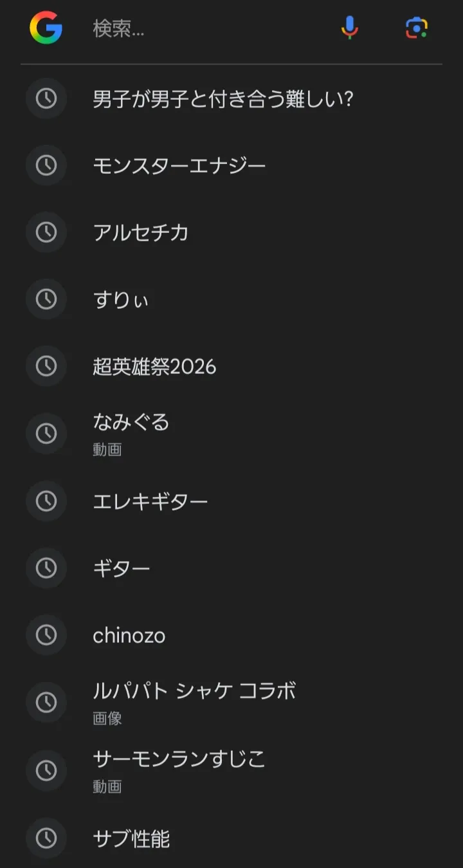Tap the Google logo icon

point(46,28)
